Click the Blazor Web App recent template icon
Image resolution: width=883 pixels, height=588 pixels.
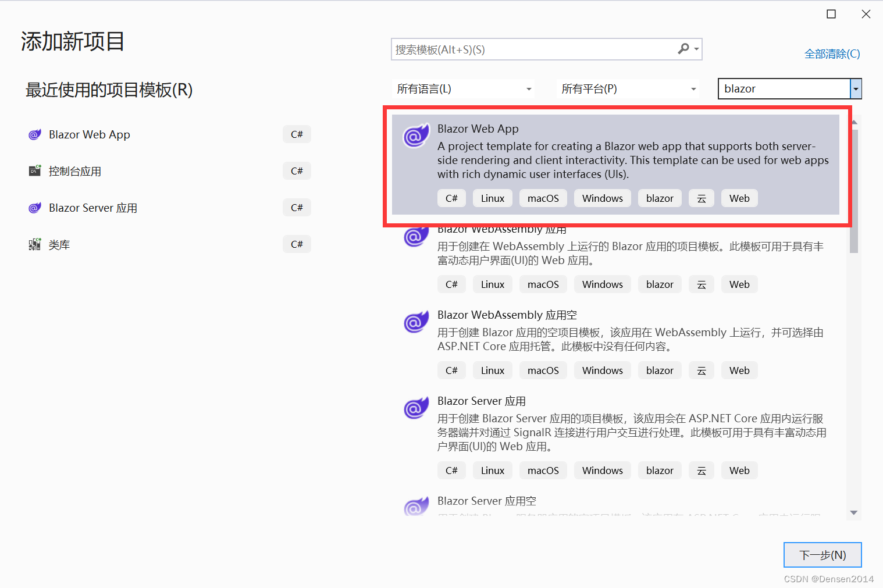35,134
